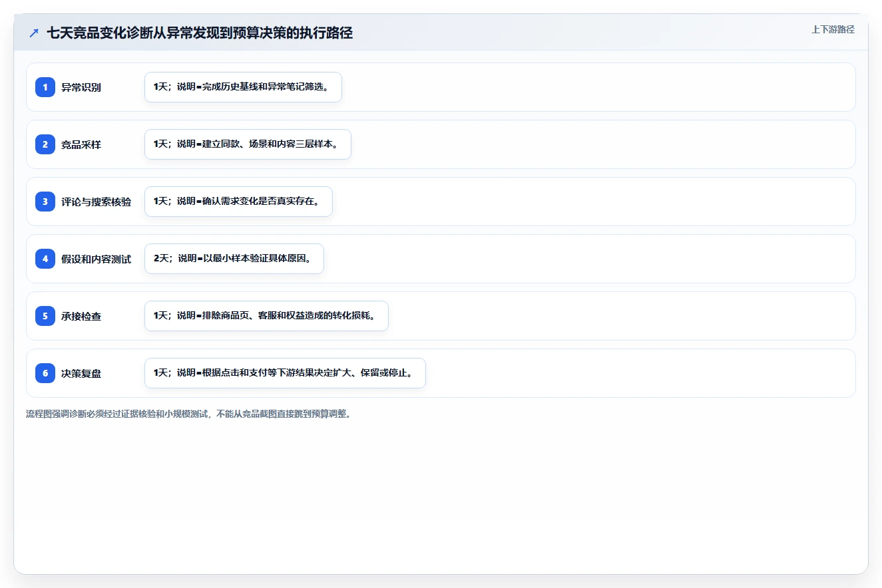Click the footnote '流程图强调诊断必须经过证据核验'
The width and height of the screenshot is (882, 588).
[x=188, y=414]
